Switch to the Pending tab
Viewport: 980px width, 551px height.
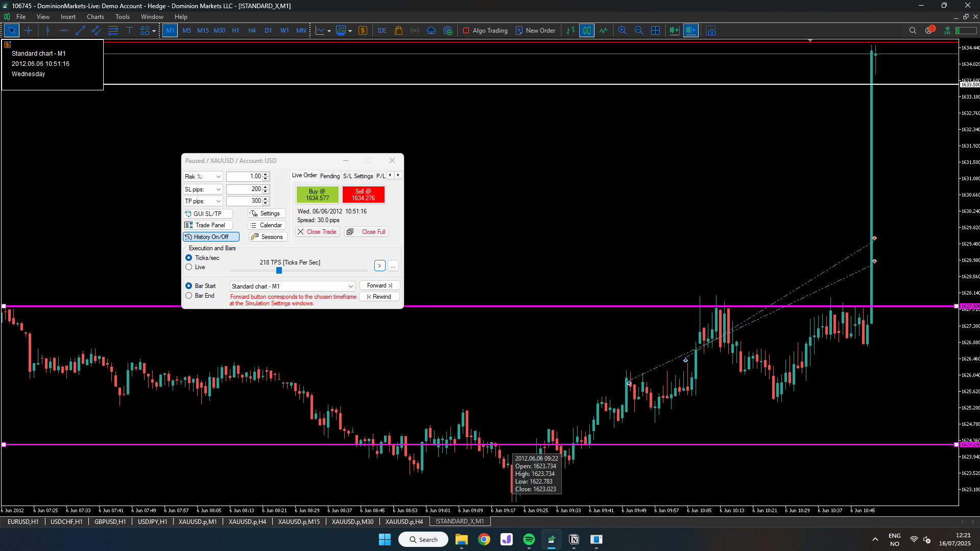330,176
